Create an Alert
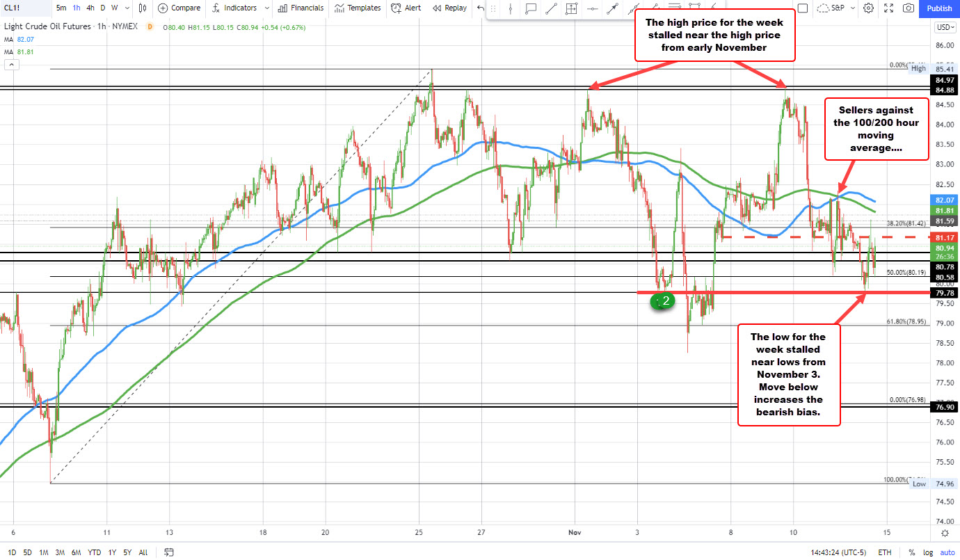960x560 pixels. (406, 8)
